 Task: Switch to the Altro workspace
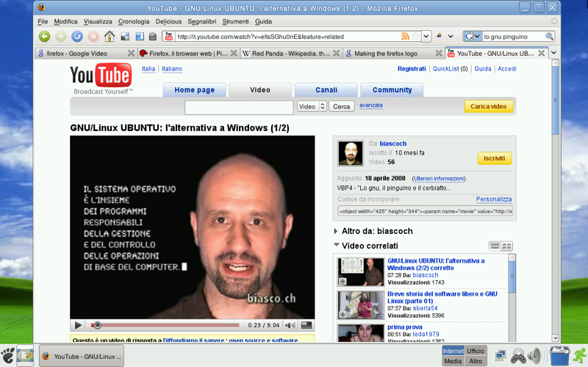pyautogui.click(x=476, y=361)
